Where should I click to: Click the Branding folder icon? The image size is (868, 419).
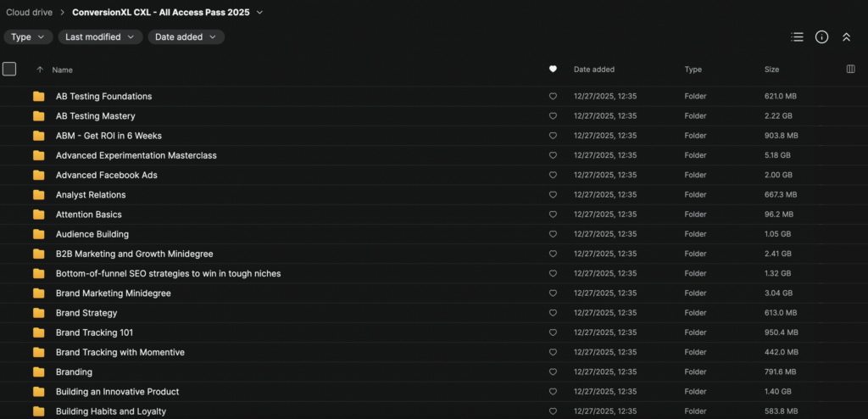[39, 372]
